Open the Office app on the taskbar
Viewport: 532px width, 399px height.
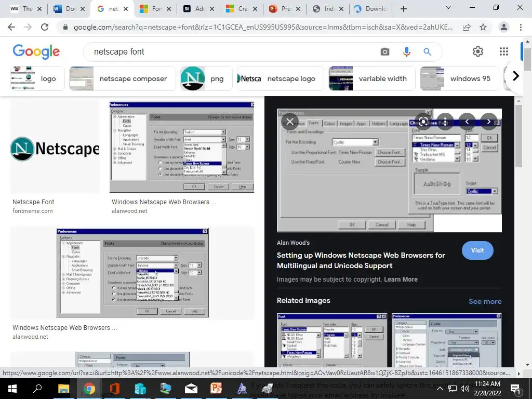click(x=115, y=389)
